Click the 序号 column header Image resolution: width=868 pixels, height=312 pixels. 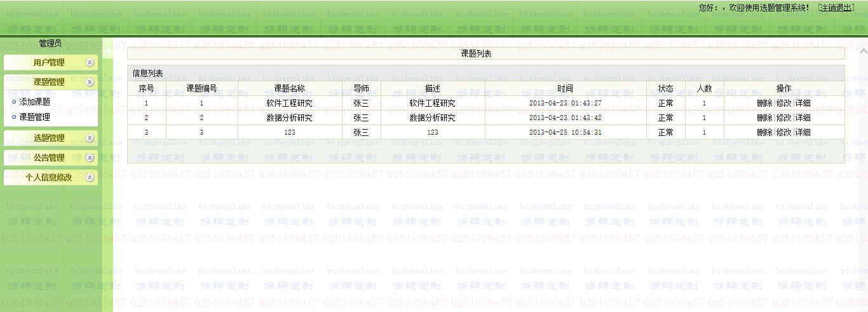click(147, 88)
